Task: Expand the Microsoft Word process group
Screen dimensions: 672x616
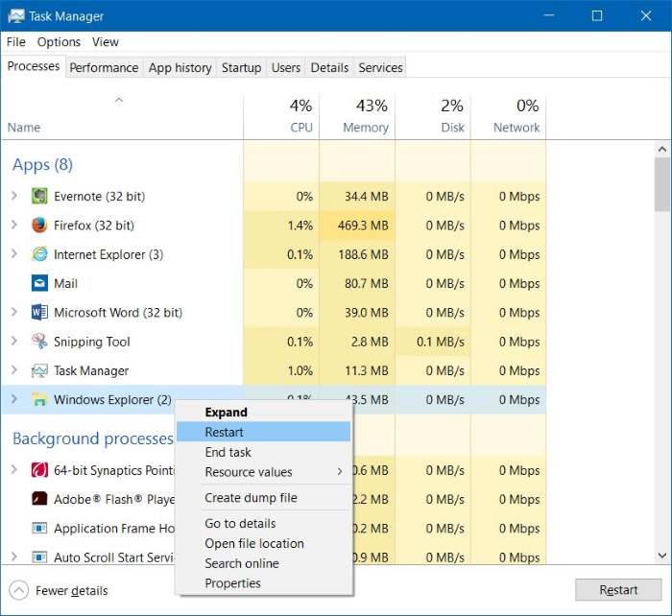Action: point(14,312)
